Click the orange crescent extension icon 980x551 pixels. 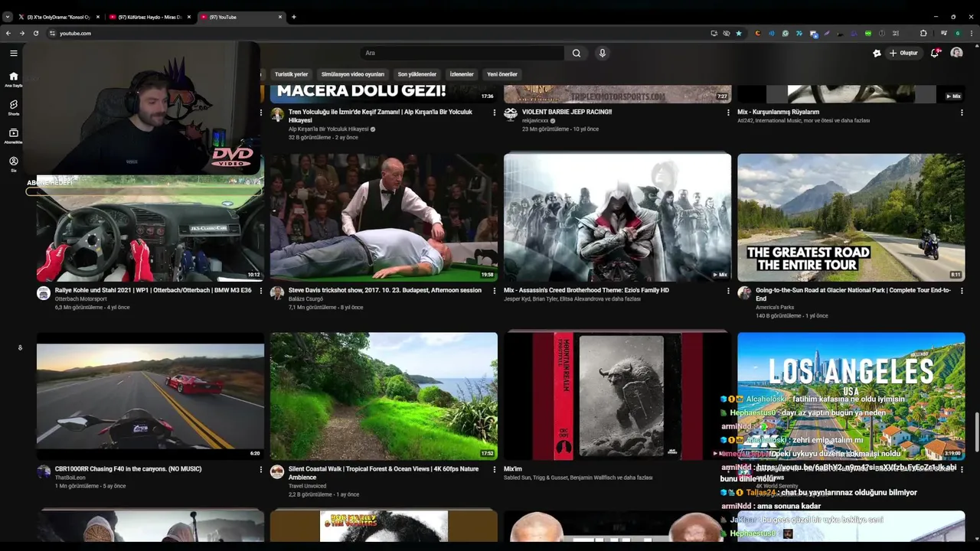[x=758, y=33]
